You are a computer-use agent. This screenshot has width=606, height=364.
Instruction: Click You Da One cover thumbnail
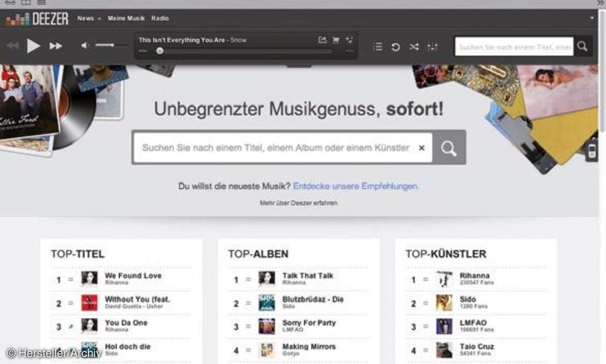tap(89, 326)
